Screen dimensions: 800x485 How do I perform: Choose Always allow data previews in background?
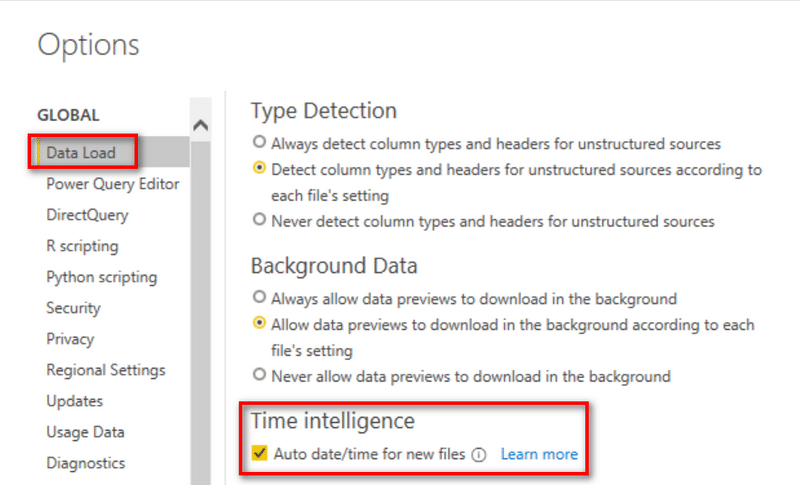(259, 297)
